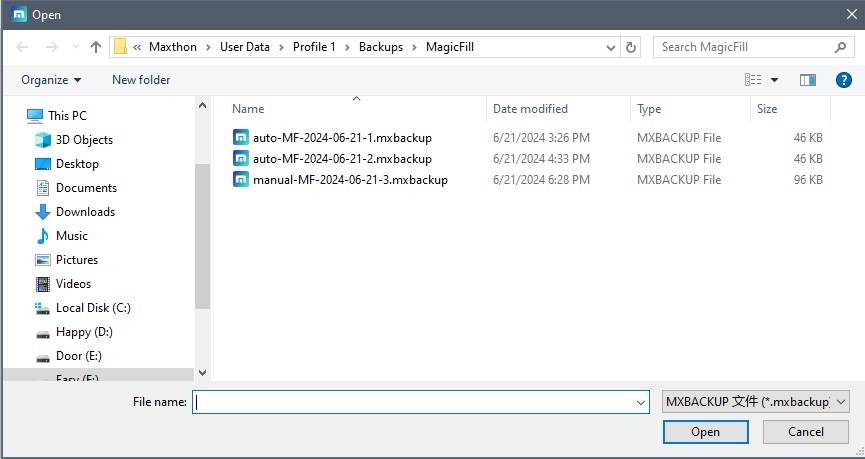865x459 pixels.
Task: Sort files by Size column
Action: click(x=767, y=109)
